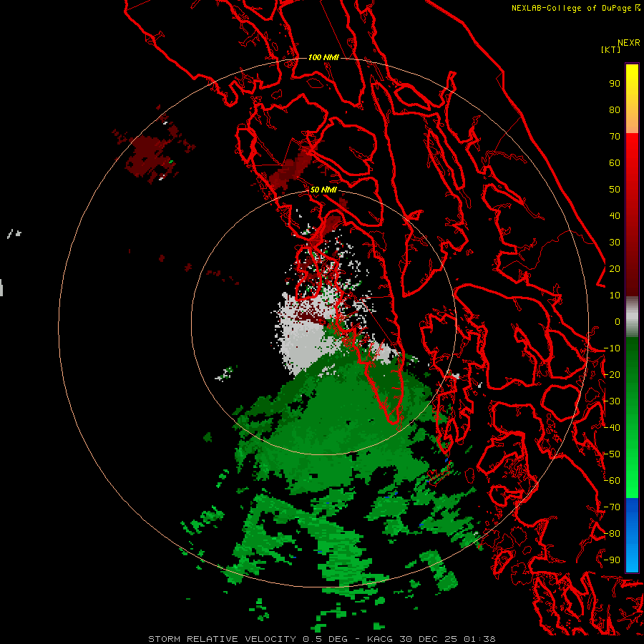Screen dimensions: 644x644
Task: Click the 0.5 DEG elevation text
Action: pyautogui.click(x=325, y=639)
